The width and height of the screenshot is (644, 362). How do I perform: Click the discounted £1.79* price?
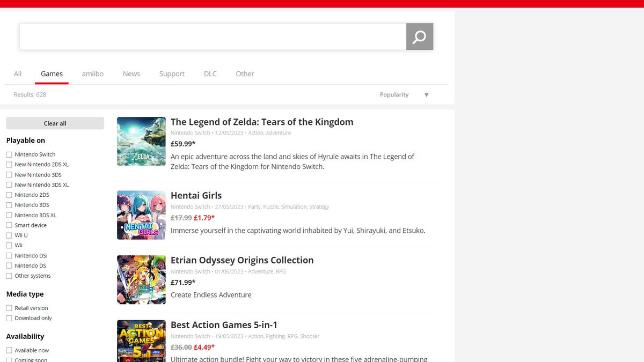pos(204,218)
